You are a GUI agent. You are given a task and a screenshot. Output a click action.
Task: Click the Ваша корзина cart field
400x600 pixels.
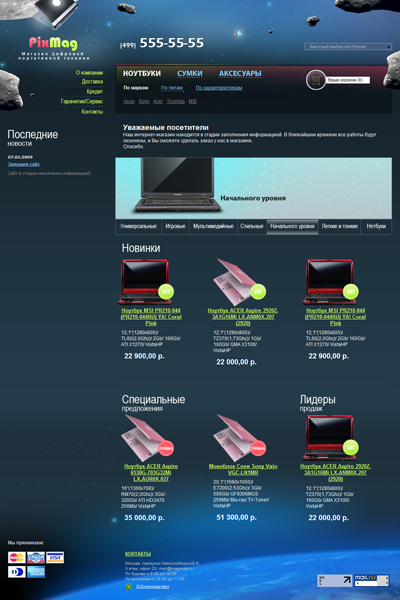(x=348, y=80)
